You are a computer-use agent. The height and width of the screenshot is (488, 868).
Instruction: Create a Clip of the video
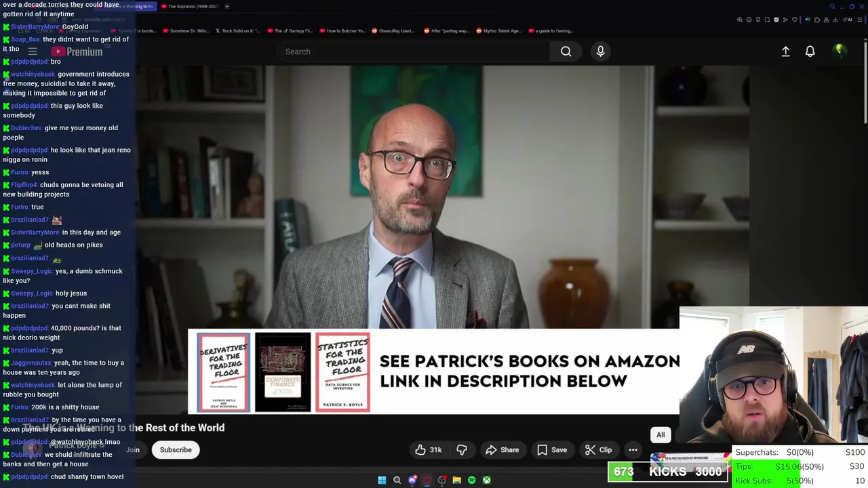599,450
